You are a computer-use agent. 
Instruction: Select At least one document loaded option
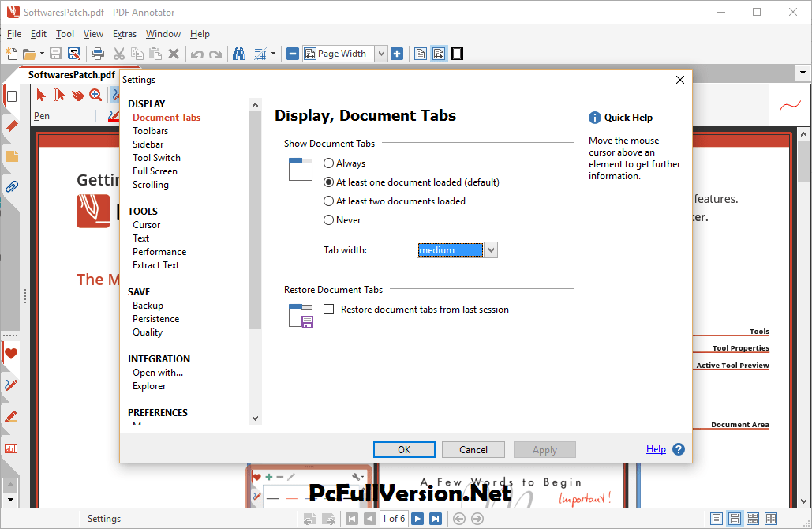328,182
